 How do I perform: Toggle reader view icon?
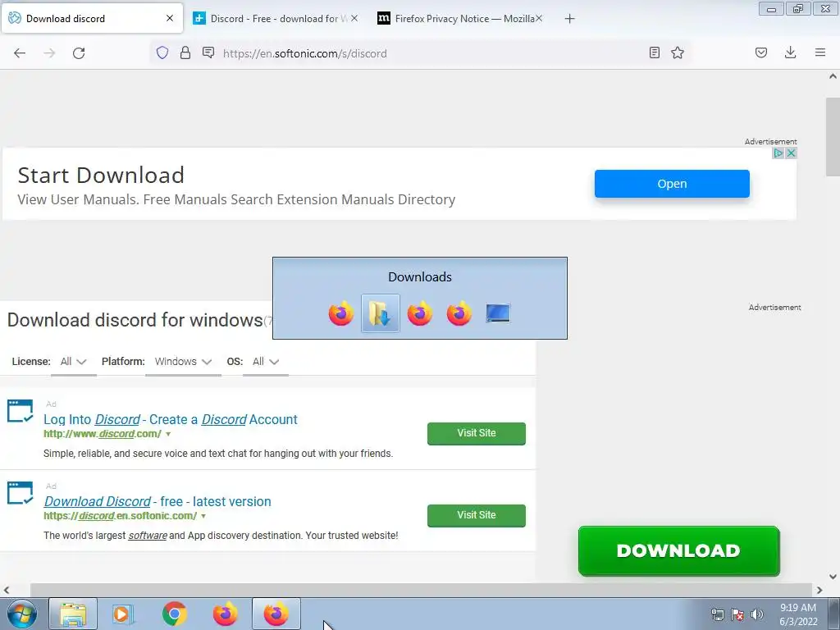click(x=654, y=52)
